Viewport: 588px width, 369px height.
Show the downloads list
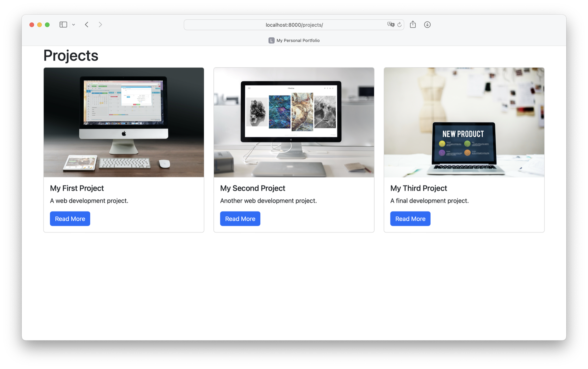pyautogui.click(x=427, y=24)
